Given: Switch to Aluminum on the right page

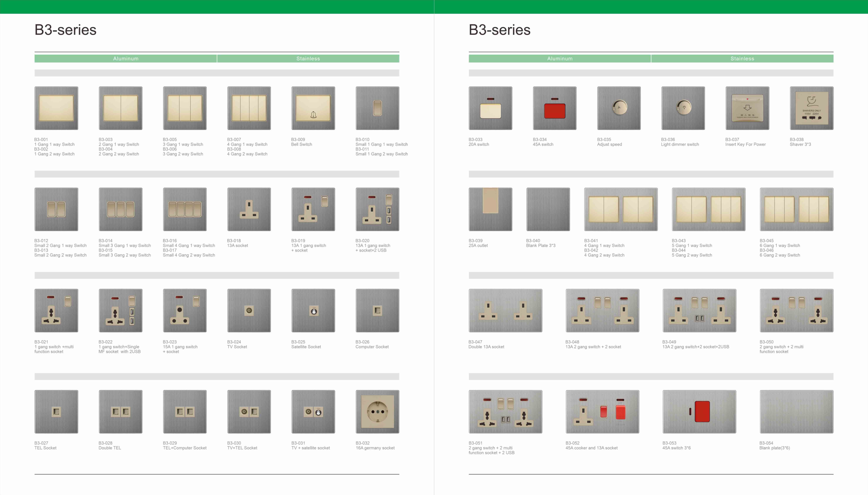Looking at the screenshot, I should (560, 59).
